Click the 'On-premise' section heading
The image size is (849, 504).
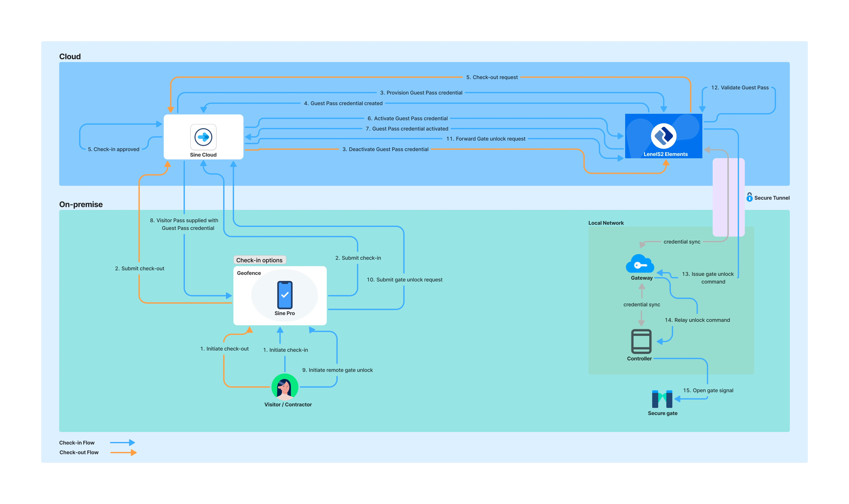tap(81, 204)
